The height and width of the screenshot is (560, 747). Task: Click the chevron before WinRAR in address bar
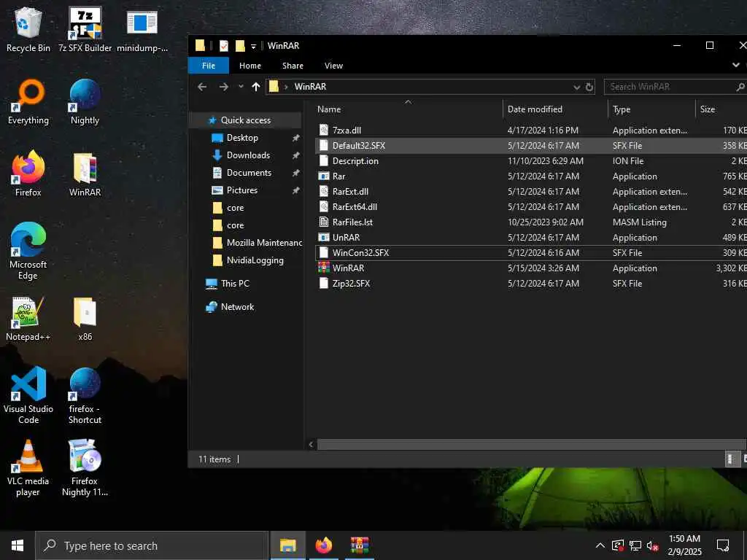pos(286,87)
